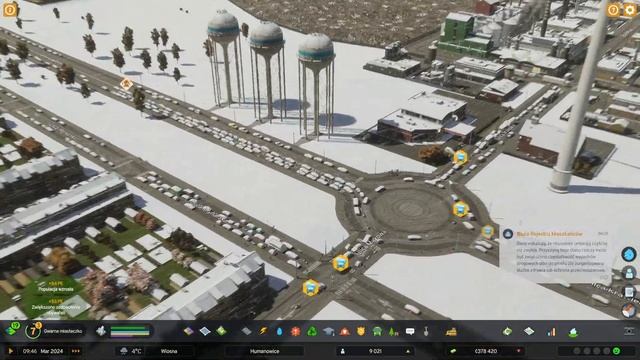
Task: Click the season label 'Wiosna'
Action: (x=169, y=351)
